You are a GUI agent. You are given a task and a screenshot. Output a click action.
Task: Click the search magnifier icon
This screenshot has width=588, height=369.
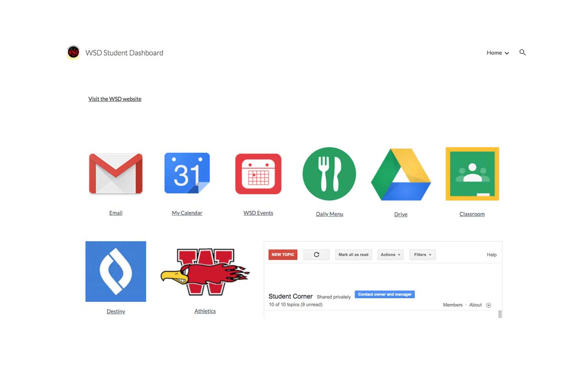coord(522,52)
